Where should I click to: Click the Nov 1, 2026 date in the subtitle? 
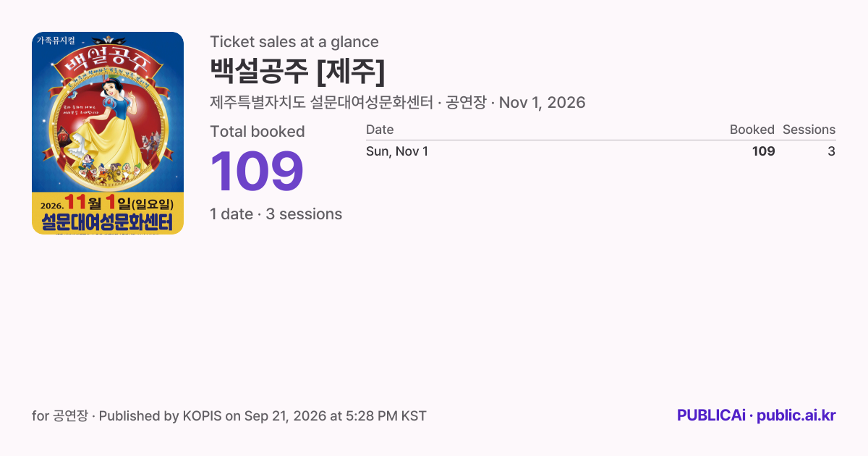pyautogui.click(x=542, y=103)
